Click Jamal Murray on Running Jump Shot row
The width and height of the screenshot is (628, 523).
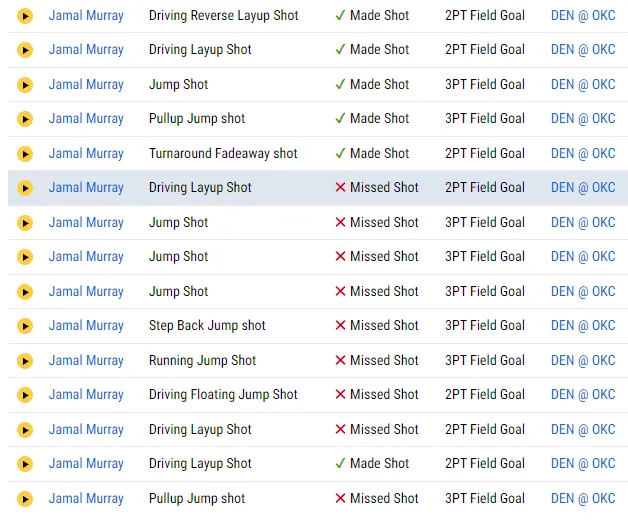[86, 360]
